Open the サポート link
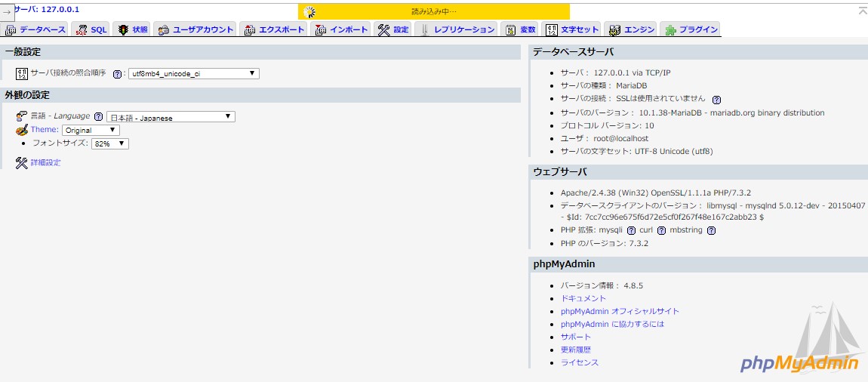This screenshot has height=382, width=868. 576,337
